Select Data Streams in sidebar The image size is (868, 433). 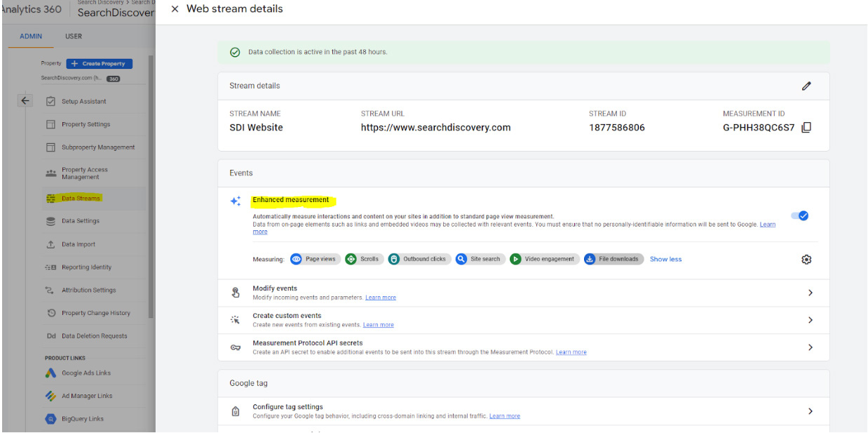click(x=81, y=198)
